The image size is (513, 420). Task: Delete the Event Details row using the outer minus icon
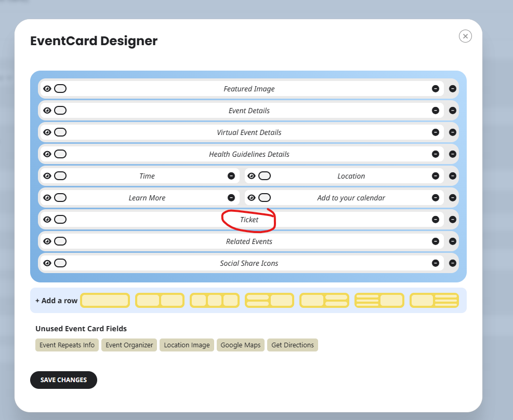(453, 111)
